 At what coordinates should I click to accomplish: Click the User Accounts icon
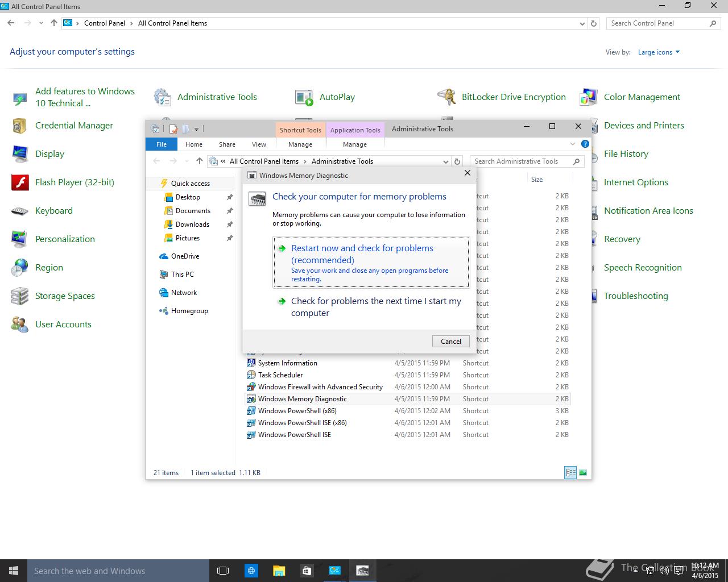pos(20,325)
